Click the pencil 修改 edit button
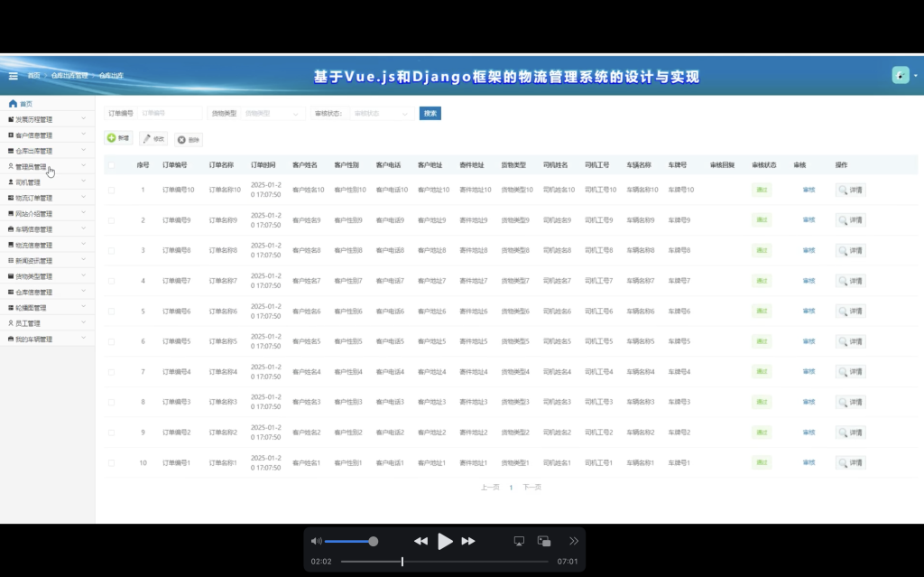Image resolution: width=924 pixels, height=577 pixels. [153, 139]
